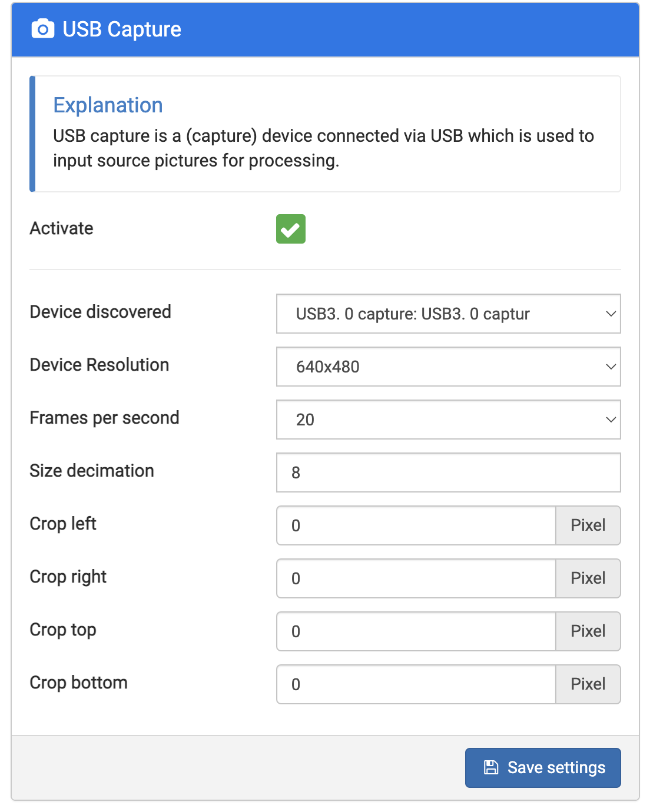The width and height of the screenshot is (650, 812).
Task: Click the Activate label text
Action: tap(62, 228)
